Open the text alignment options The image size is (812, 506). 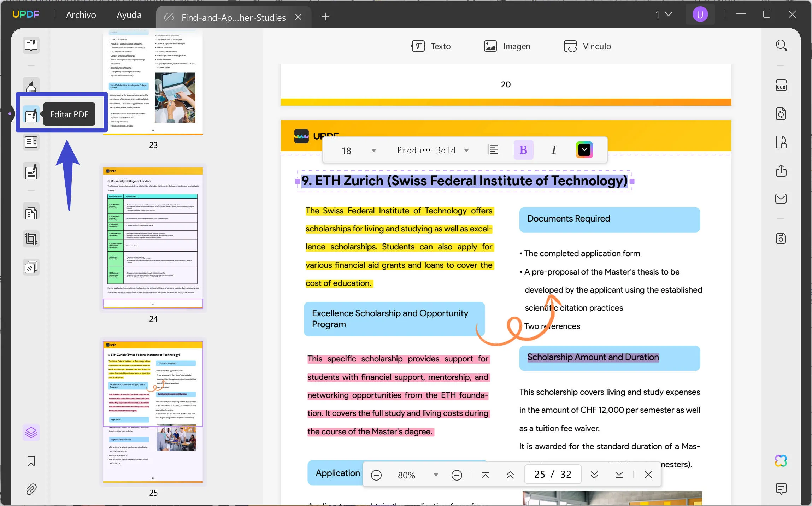tap(493, 150)
